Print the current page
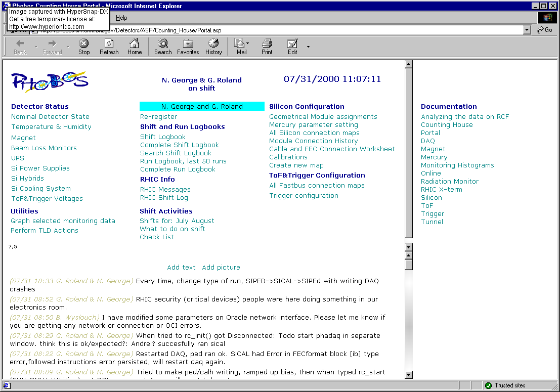The image size is (560, 392). pos(267,47)
